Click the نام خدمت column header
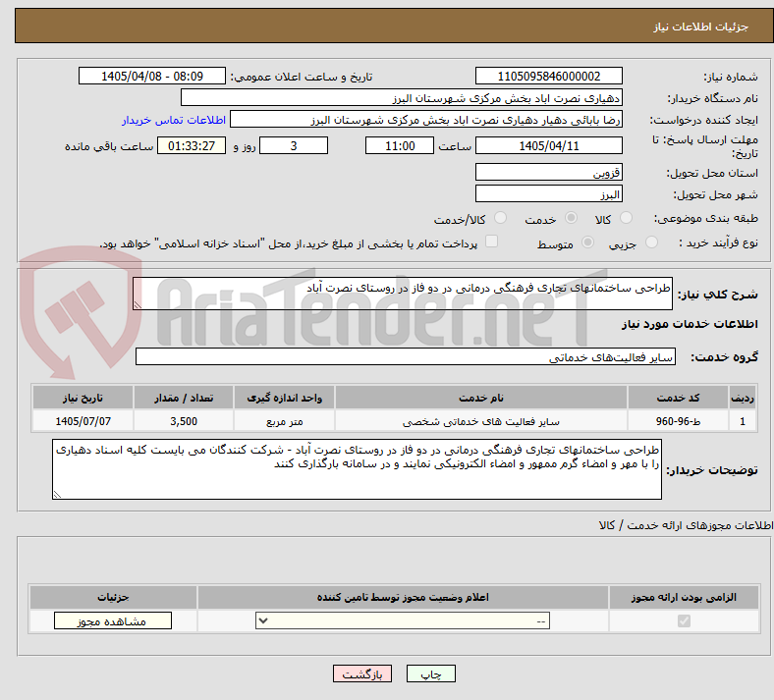774x700 pixels. click(x=480, y=398)
